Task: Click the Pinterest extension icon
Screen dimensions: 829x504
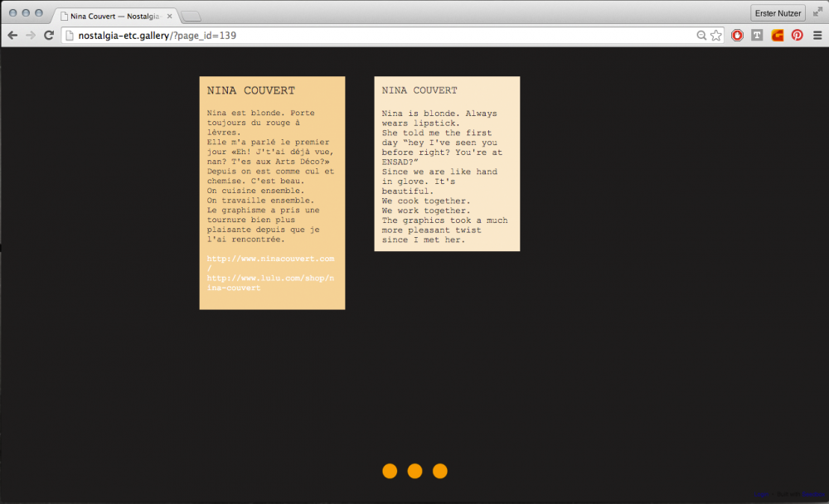Action: pyautogui.click(x=797, y=35)
